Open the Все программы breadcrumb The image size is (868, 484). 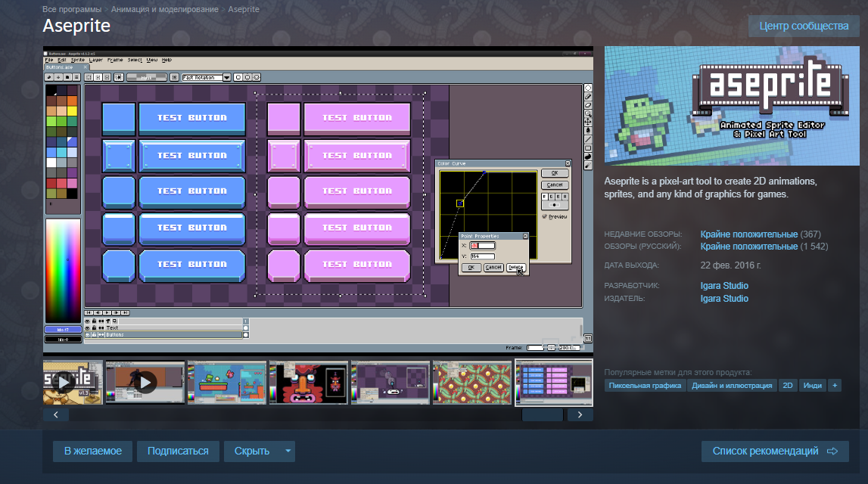point(72,9)
